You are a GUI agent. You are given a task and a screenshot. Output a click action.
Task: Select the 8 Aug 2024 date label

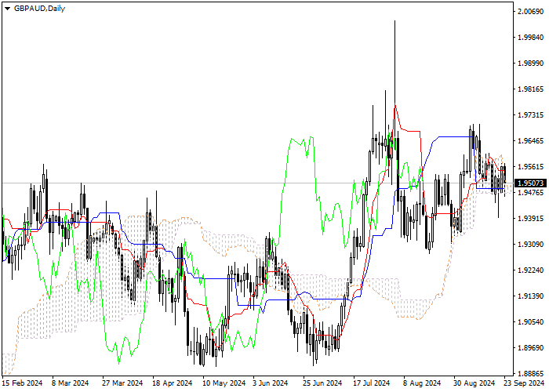coord(422,383)
